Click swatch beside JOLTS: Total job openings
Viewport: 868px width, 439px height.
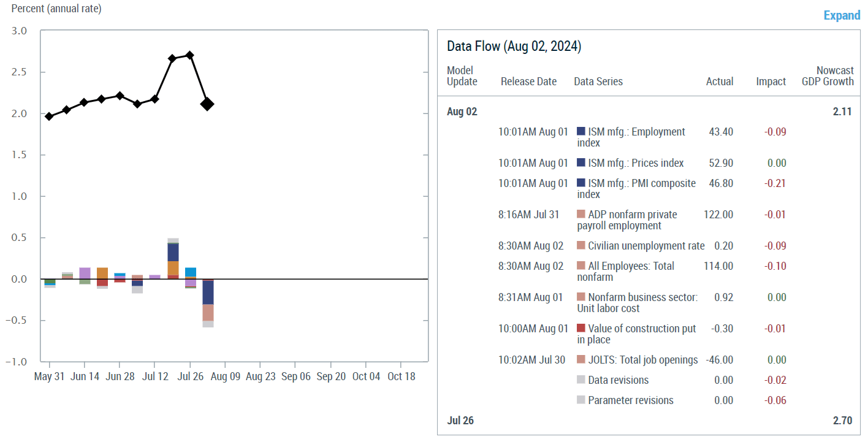tap(581, 360)
